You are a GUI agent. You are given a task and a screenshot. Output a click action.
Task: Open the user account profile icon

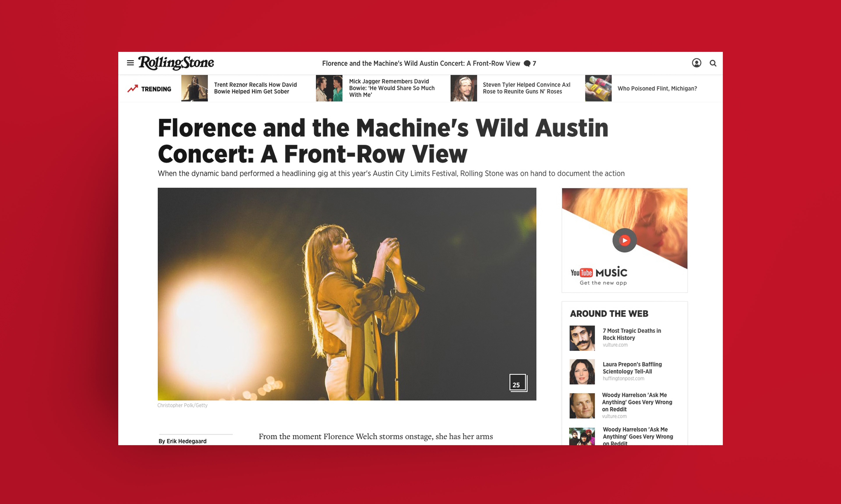pyautogui.click(x=696, y=63)
